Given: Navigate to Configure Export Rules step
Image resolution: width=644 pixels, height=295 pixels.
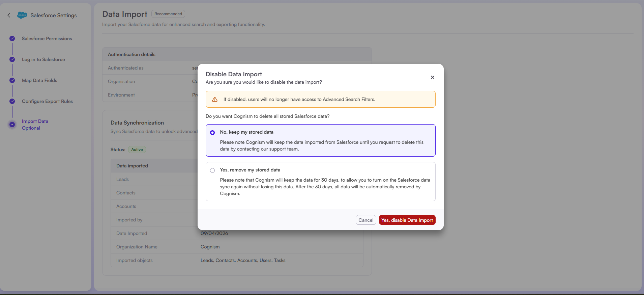Looking at the screenshot, I should click(x=47, y=101).
